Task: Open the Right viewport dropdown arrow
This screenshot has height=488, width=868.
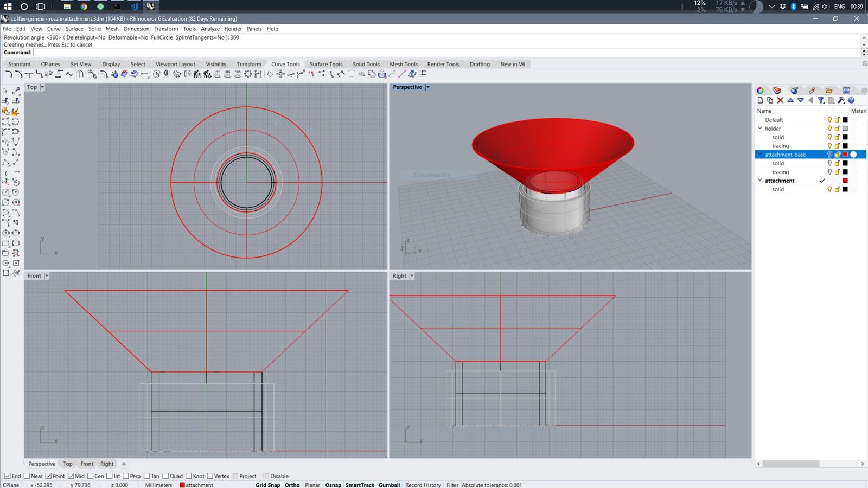Action: tap(412, 276)
